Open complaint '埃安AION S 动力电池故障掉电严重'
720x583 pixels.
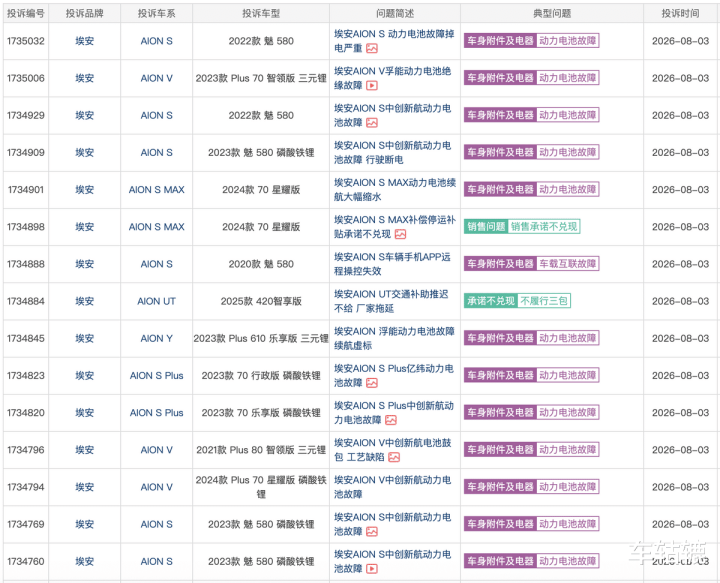tap(394, 41)
